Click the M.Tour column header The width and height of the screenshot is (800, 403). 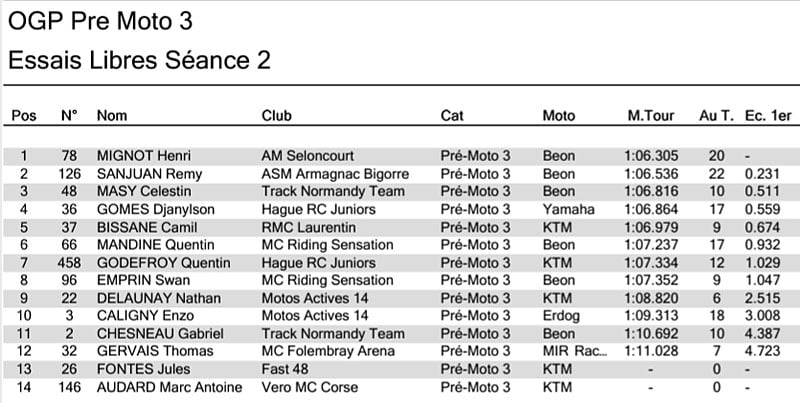tap(648, 116)
